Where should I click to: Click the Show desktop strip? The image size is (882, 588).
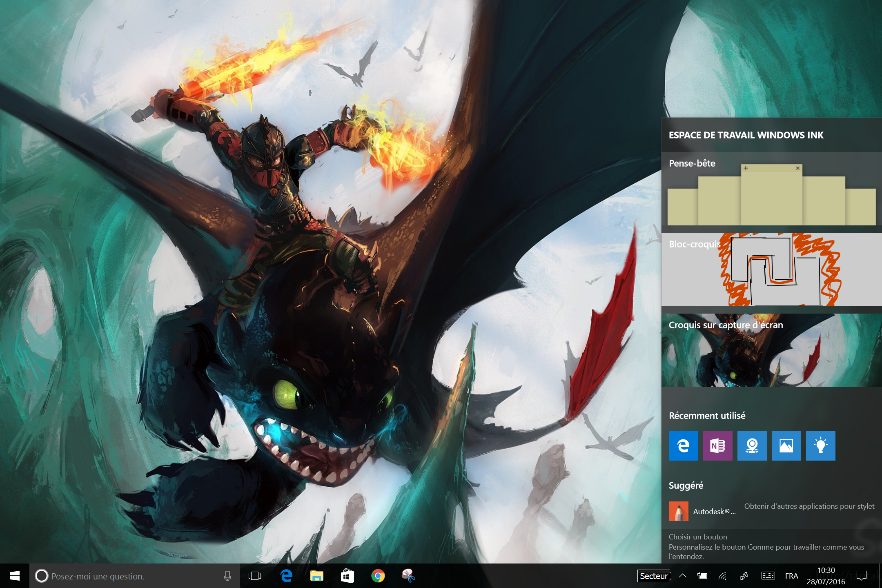[880, 576]
